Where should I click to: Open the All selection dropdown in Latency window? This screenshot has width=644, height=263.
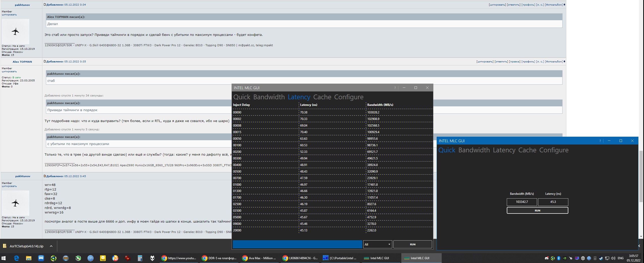pos(377,244)
